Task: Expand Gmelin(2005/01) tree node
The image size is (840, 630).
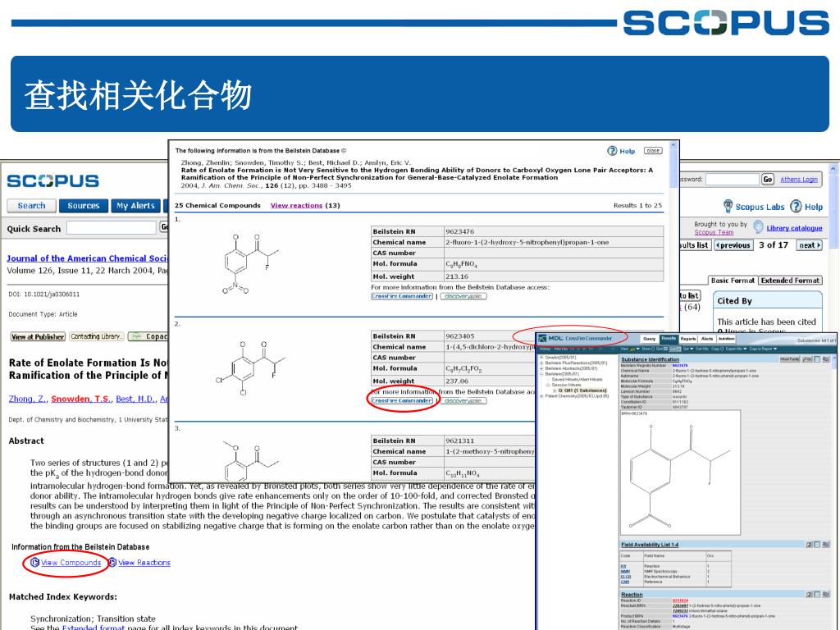Action: [541, 358]
